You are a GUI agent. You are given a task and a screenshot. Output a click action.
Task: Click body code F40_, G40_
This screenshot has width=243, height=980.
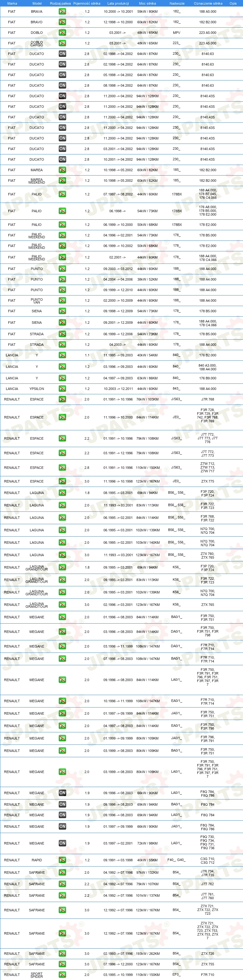coord(177,860)
